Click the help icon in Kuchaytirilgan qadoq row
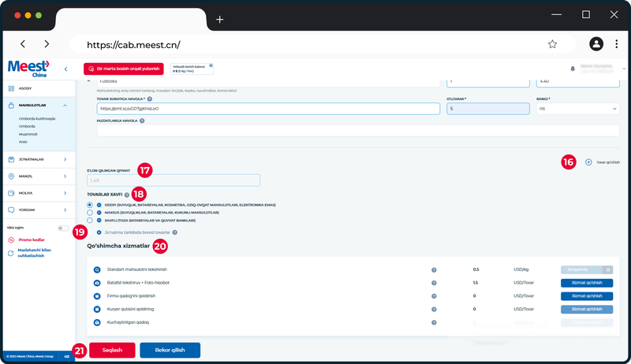 434,322
